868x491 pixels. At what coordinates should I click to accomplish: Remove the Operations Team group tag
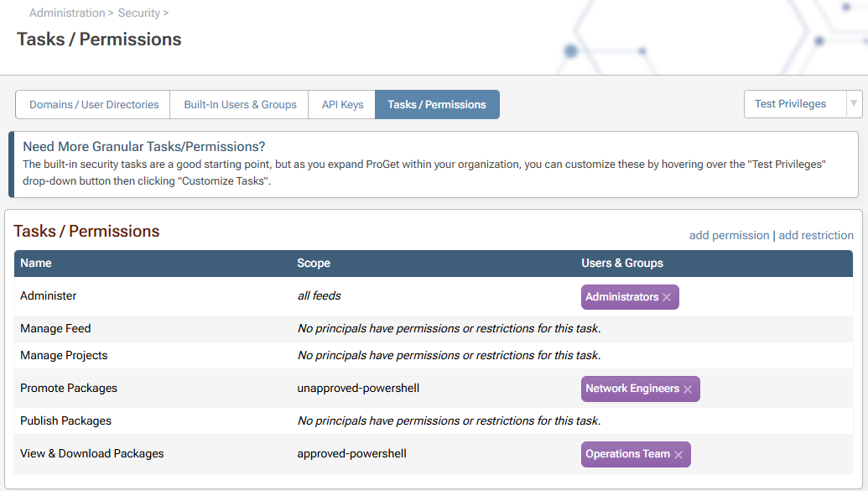pos(678,454)
